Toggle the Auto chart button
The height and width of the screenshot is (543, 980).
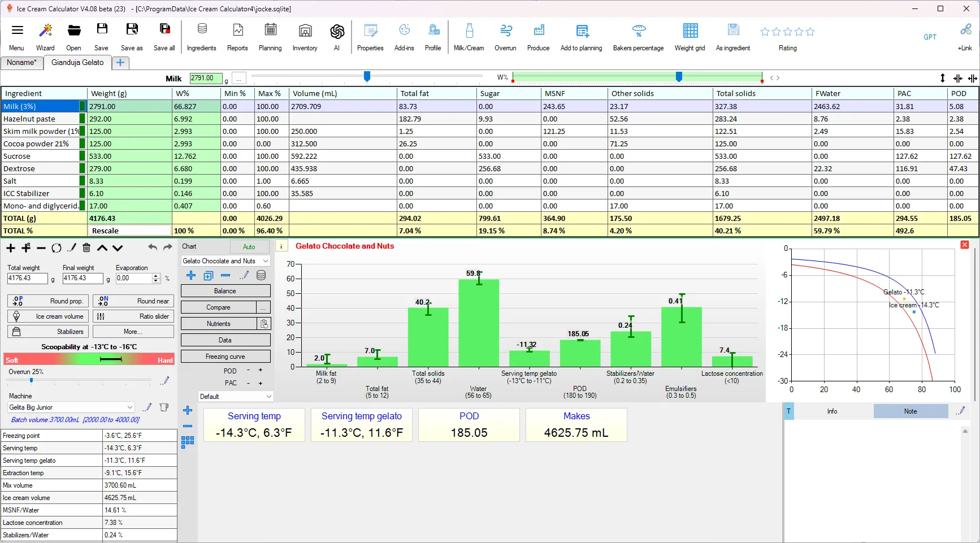pyautogui.click(x=249, y=246)
